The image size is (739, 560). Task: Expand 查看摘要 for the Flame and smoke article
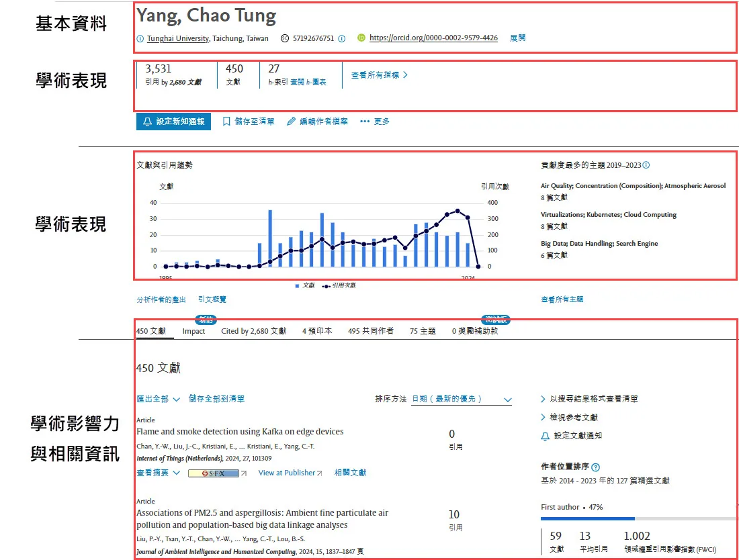(x=158, y=473)
